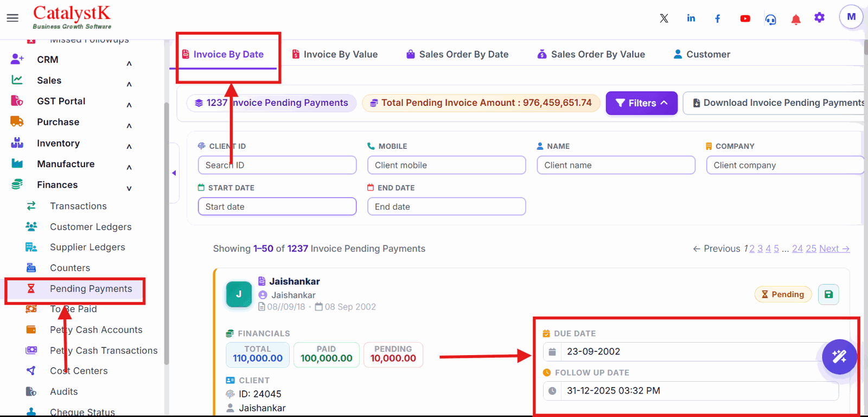Toggle the Filters button
This screenshot has height=417, width=868.
point(642,103)
